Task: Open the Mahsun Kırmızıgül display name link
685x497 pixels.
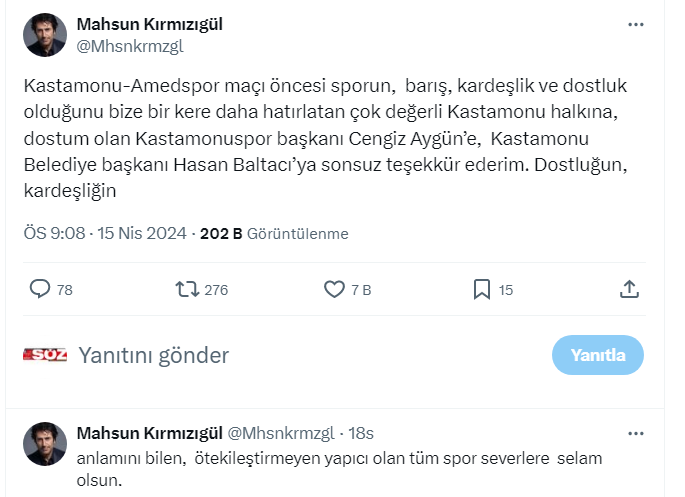Action: coord(151,24)
